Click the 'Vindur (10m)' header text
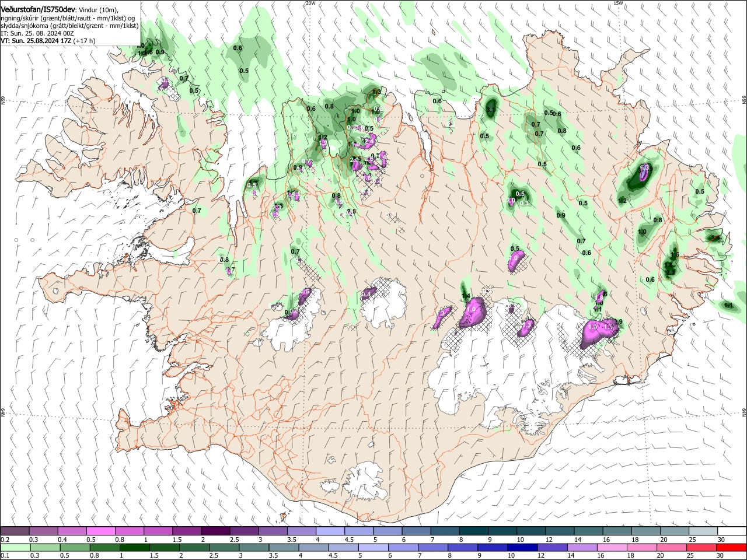This screenshot has height=560, width=747. 99,10
